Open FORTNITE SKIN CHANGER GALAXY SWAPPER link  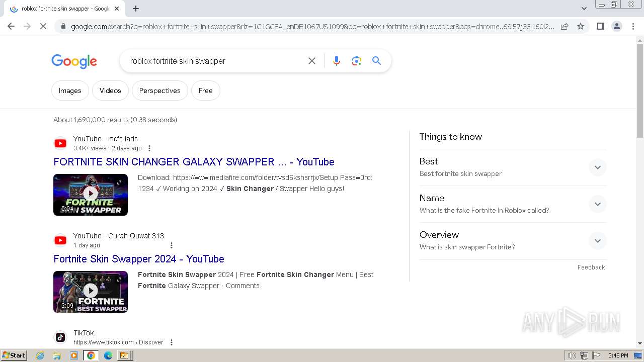pyautogui.click(x=194, y=162)
